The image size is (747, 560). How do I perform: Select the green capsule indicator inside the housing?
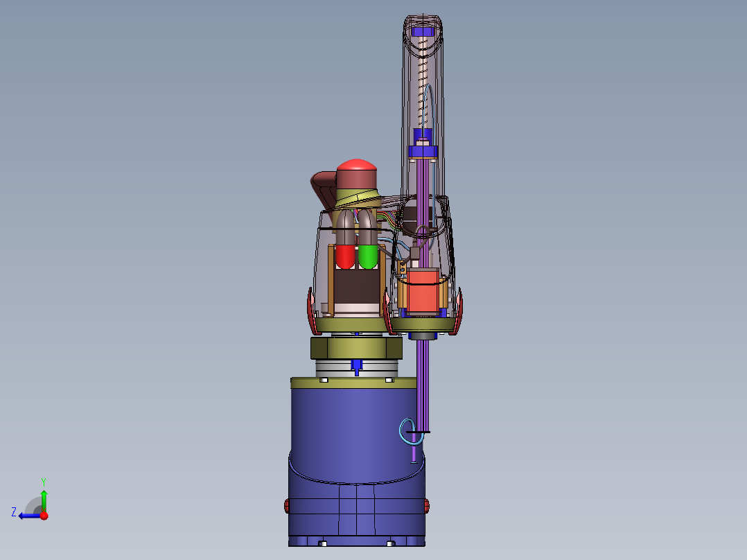point(368,256)
